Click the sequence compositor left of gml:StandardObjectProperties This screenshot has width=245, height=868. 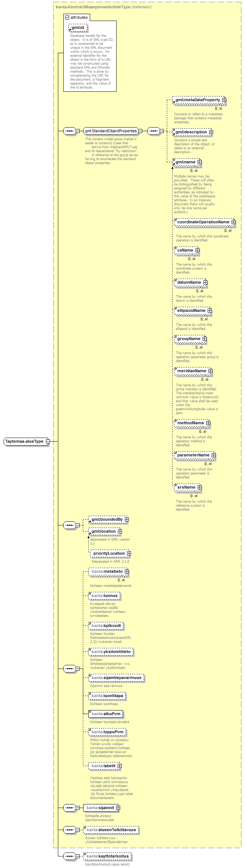point(69,131)
